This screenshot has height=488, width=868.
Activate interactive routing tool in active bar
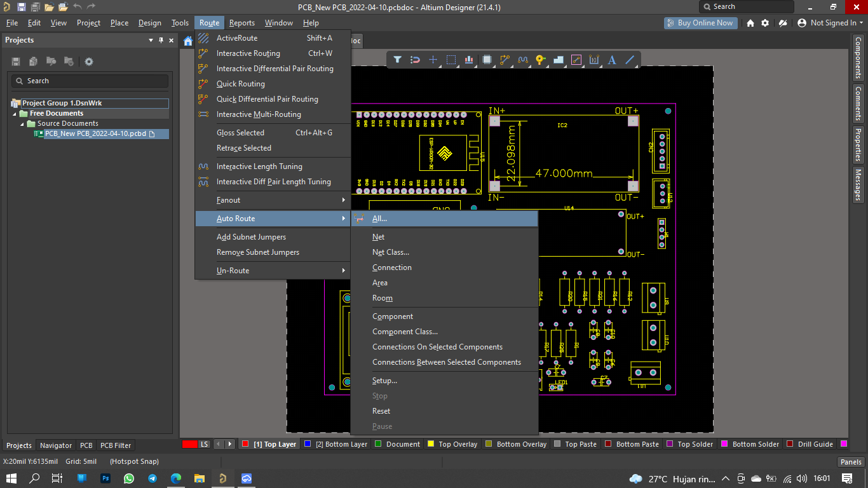[505, 60]
